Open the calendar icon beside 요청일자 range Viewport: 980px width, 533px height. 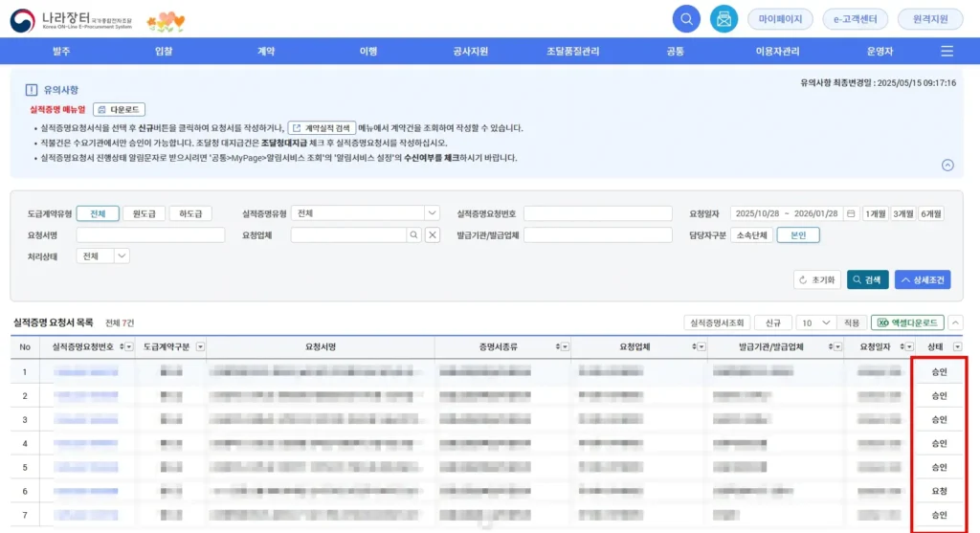click(x=851, y=213)
